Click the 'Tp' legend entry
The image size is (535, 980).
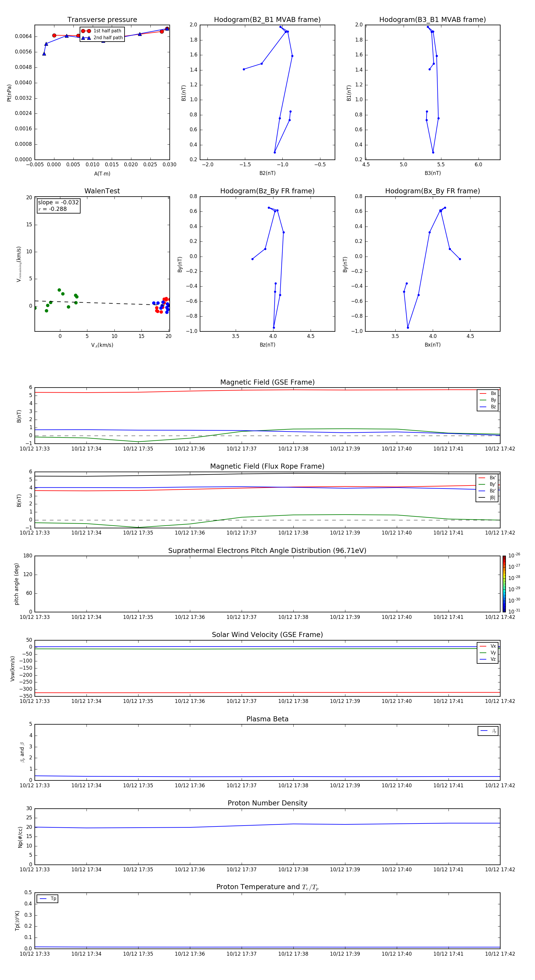click(48, 899)
